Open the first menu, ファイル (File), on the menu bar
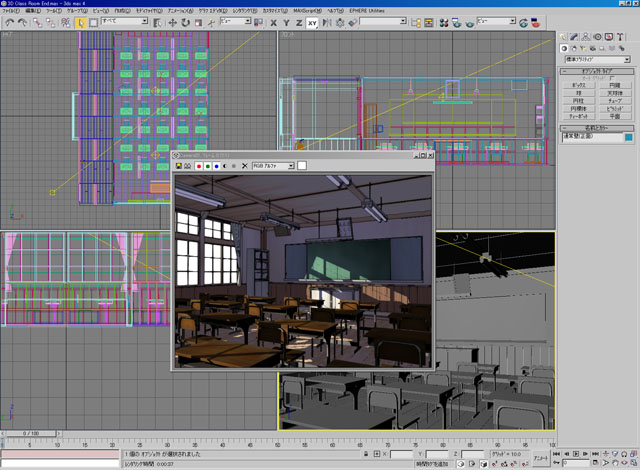Viewport: 640px width, 470px height. (x=11, y=11)
